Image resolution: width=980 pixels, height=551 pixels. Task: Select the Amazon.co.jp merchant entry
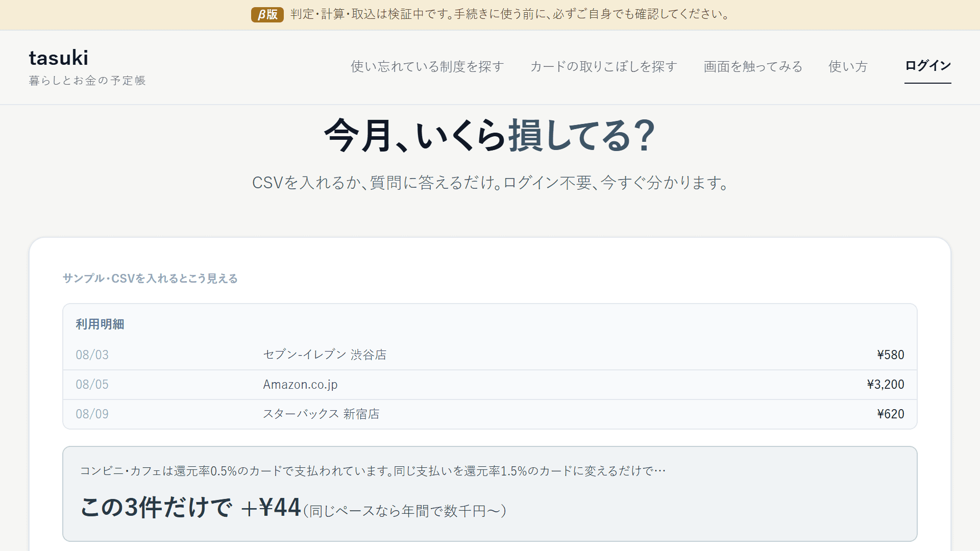tap(300, 385)
